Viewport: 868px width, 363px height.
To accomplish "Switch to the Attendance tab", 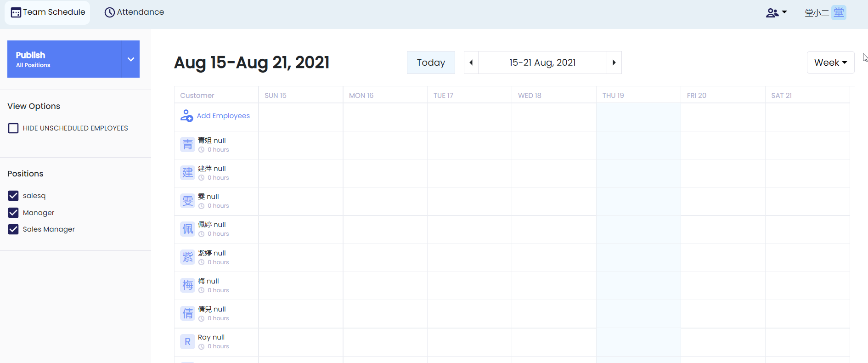I will [x=134, y=12].
